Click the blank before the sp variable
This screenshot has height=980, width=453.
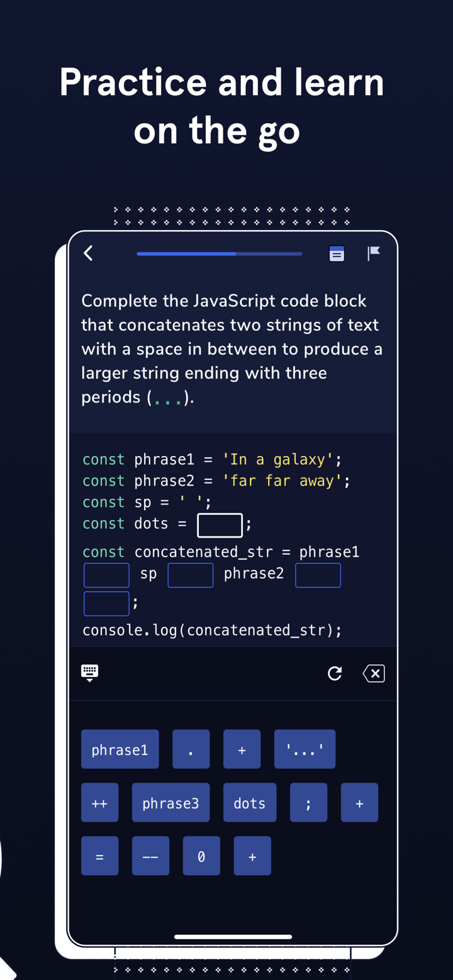pos(106,574)
